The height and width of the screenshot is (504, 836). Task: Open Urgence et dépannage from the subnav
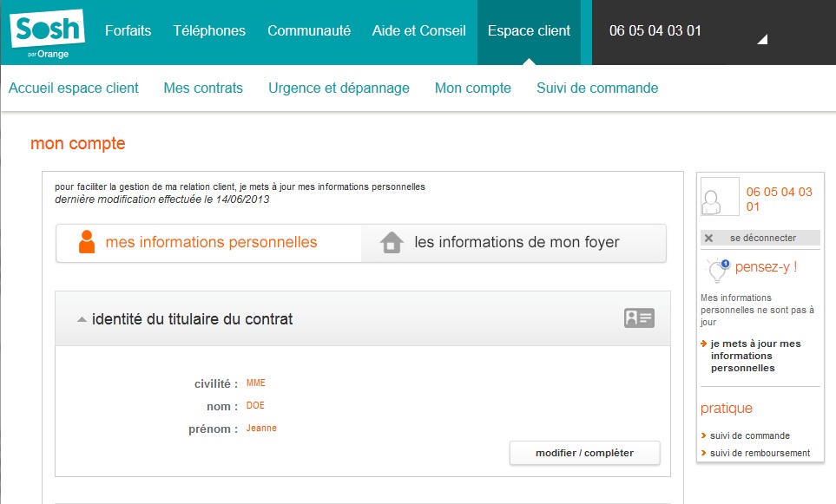337,88
